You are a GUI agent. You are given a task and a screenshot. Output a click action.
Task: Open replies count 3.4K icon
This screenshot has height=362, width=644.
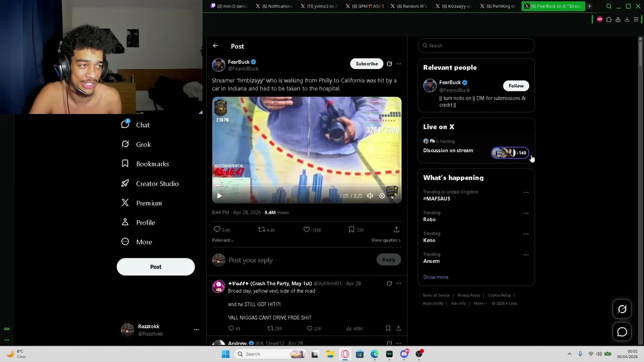pyautogui.click(x=221, y=229)
